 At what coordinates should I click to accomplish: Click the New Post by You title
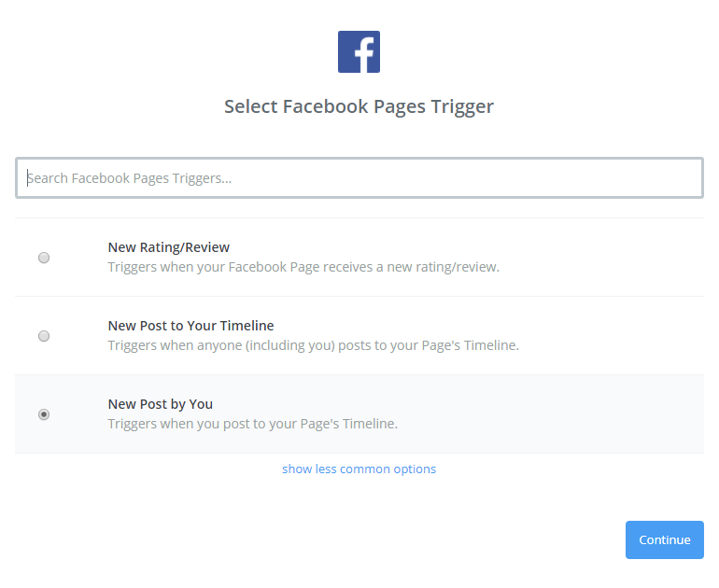click(161, 404)
